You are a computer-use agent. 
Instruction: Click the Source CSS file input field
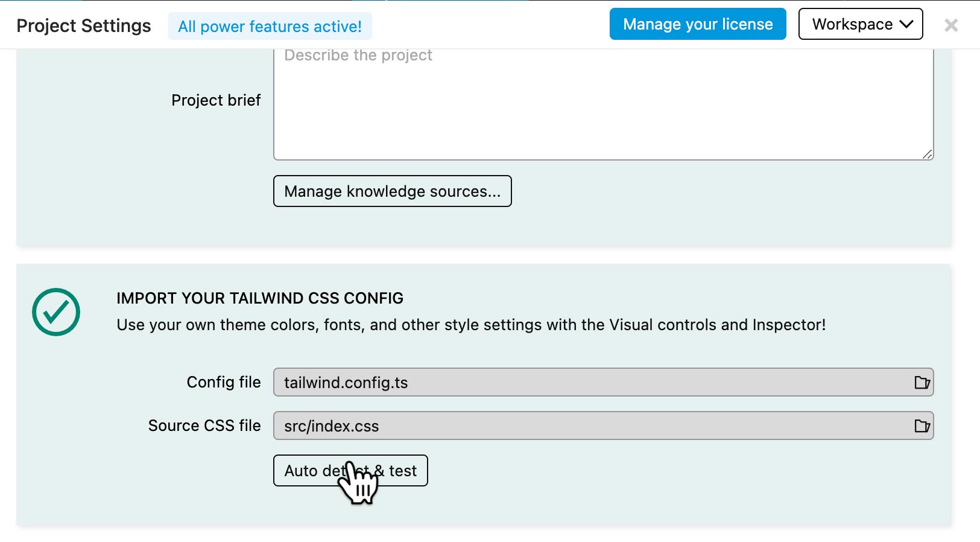pos(604,426)
